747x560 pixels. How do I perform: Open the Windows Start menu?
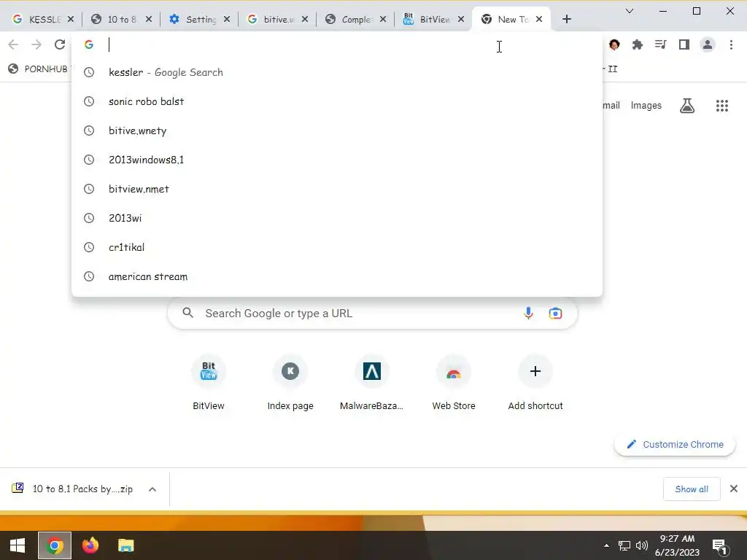(x=18, y=545)
